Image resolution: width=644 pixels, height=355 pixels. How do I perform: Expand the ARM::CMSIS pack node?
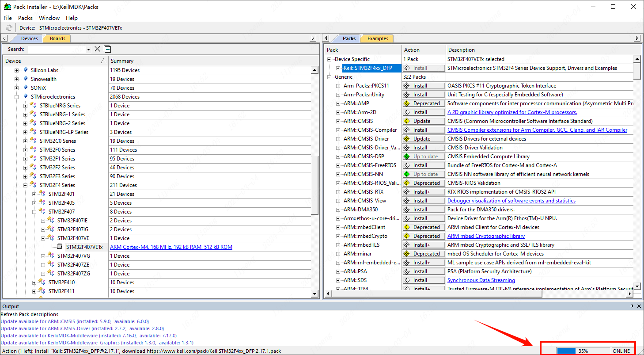pos(338,121)
